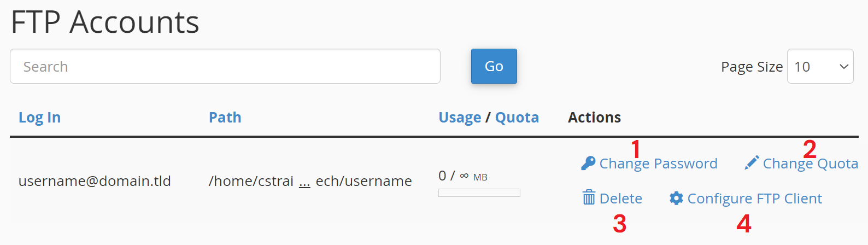The height and width of the screenshot is (245, 868).
Task: Sort accounts by the Usage header
Action: click(460, 118)
